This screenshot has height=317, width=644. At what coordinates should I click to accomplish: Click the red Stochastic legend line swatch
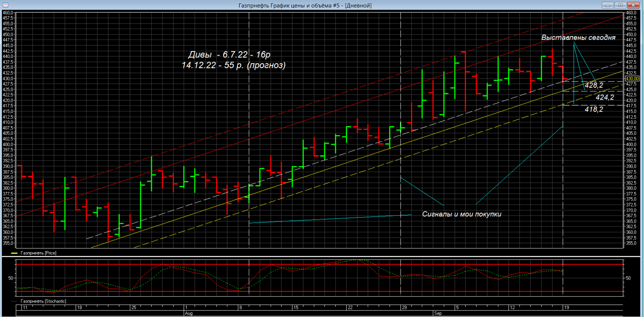point(14,301)
